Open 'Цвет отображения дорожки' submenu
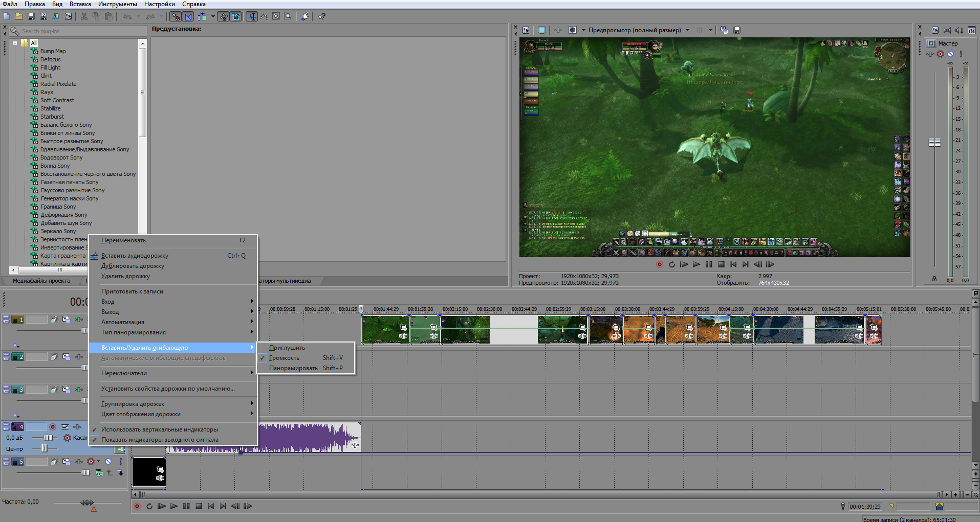Screen dimensions: 980x522 172,414
